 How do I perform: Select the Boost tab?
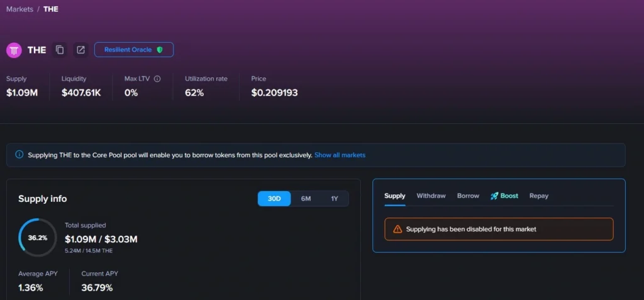click(509, 196)
